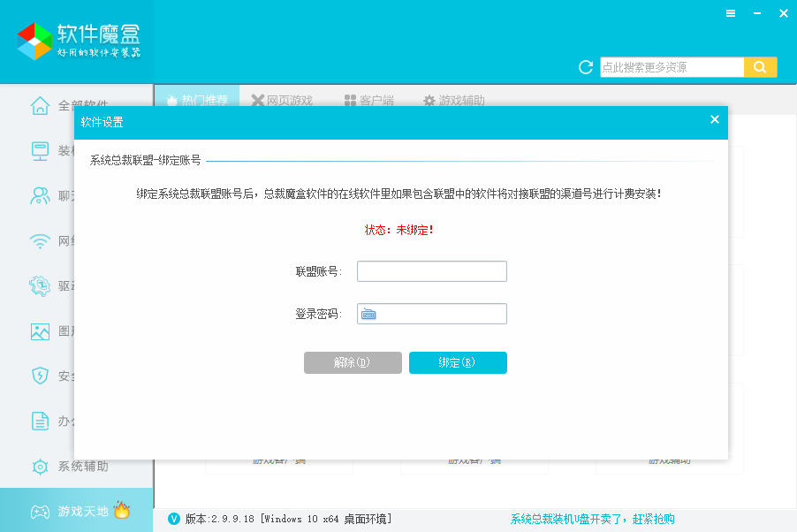Switch to the 网页游戏 tab
The width and height of the screenshot is (797, 532).
click(x=283, y=100)
